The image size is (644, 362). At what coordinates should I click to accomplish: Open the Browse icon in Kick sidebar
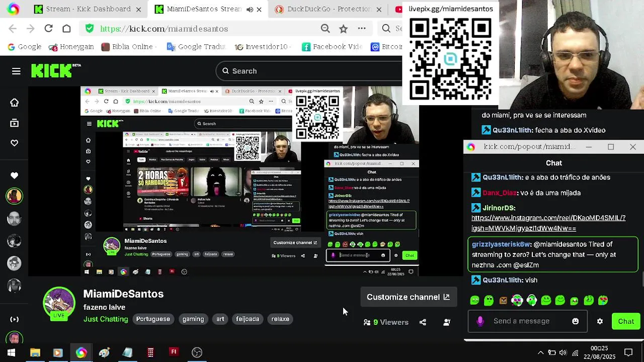point(14,123)
